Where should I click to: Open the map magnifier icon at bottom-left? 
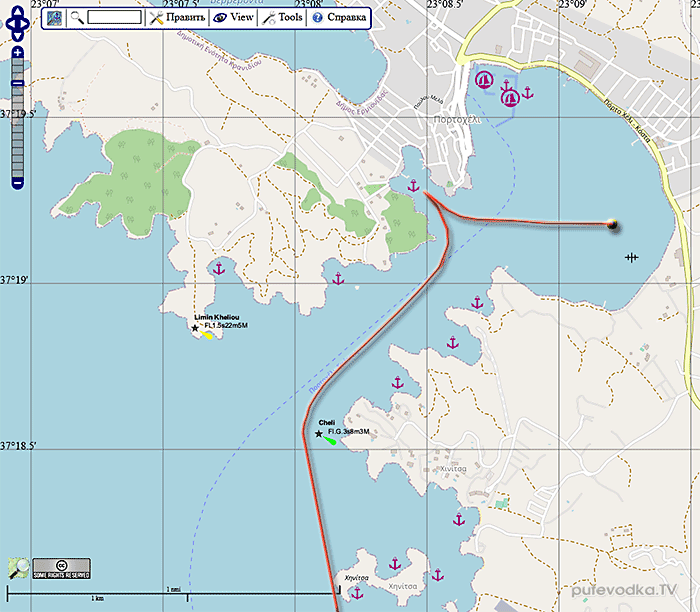[x=18, y=568]
